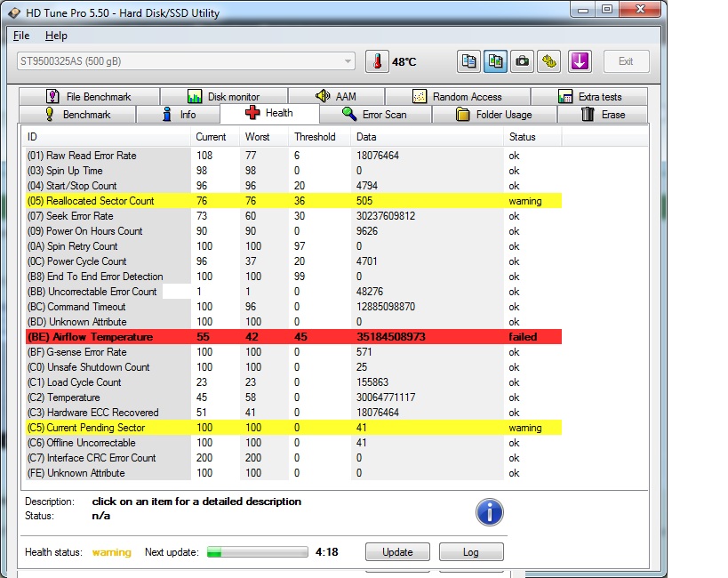Click the blue info icon

[490, 512]
